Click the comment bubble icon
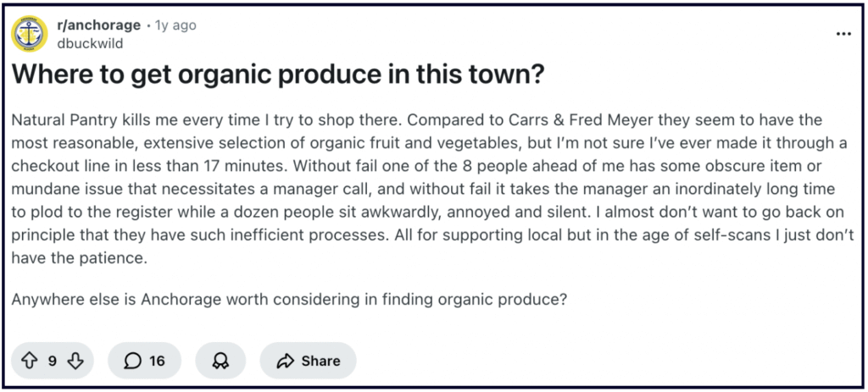 click(132, 361)
